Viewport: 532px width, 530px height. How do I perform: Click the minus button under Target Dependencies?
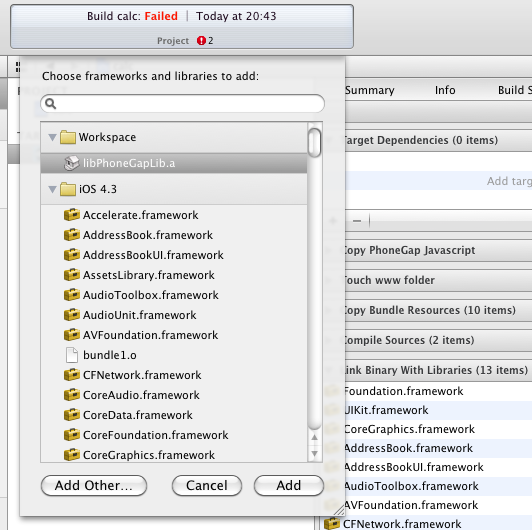[357, 221]
